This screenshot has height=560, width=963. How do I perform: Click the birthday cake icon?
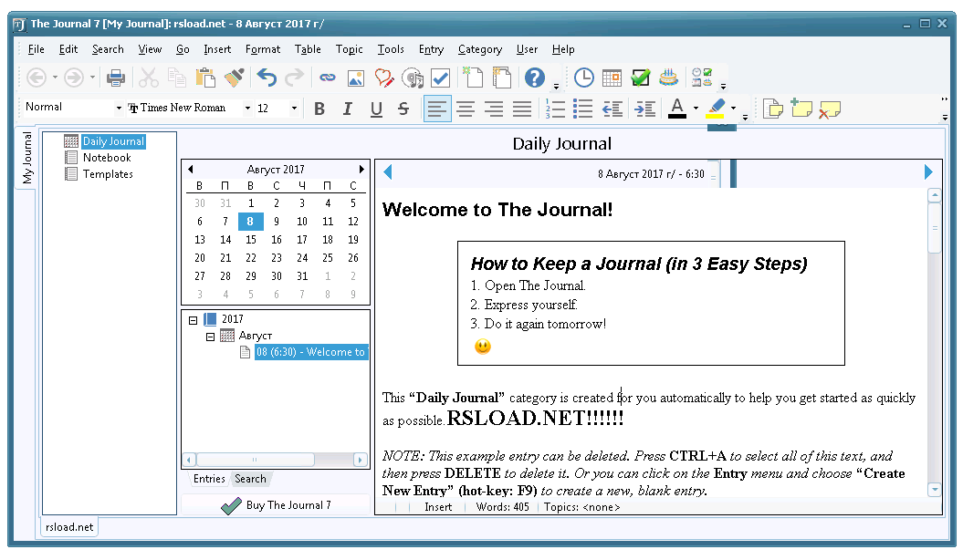669,78
